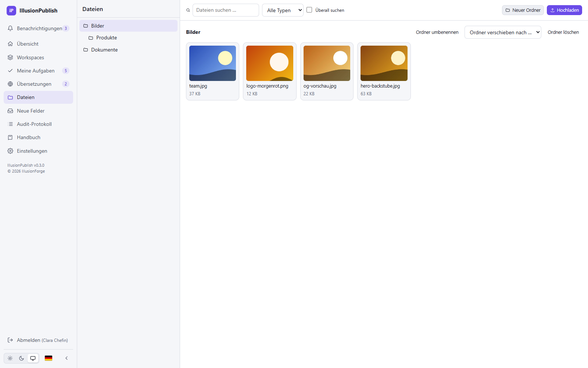Click the Abmelden logout icon
The width and height of the screenshot is (588, 368).
tap(10, 340)
